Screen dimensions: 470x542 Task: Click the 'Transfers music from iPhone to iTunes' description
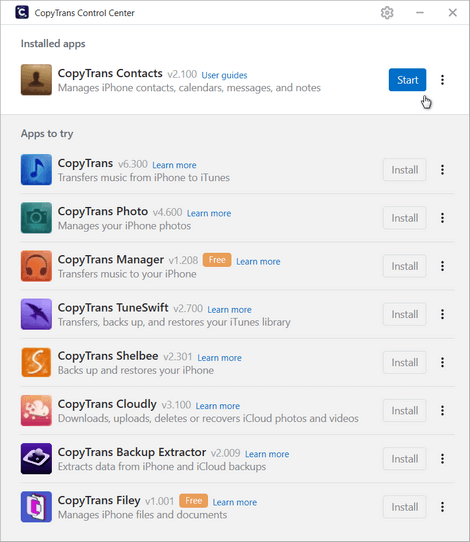click(x=144, y=178)
